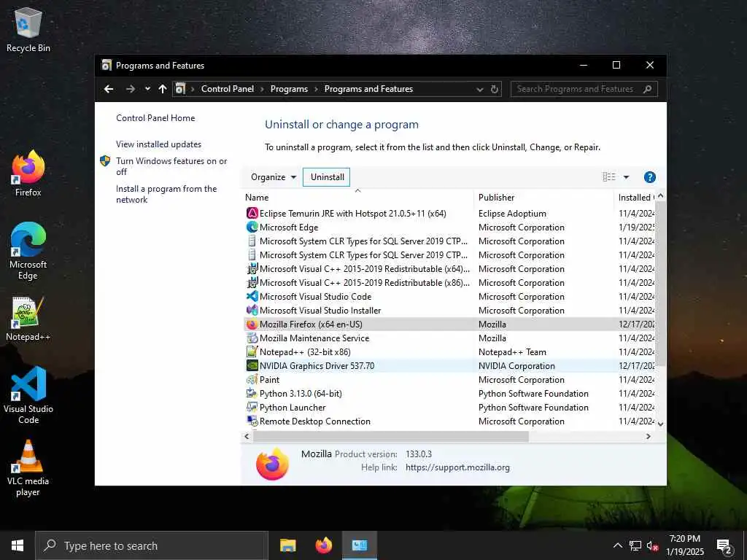The height and width of the screenshot is (560, 747).
Task: Open the help question mark icon
Action: pyautogui.click(x=649, y=177)
